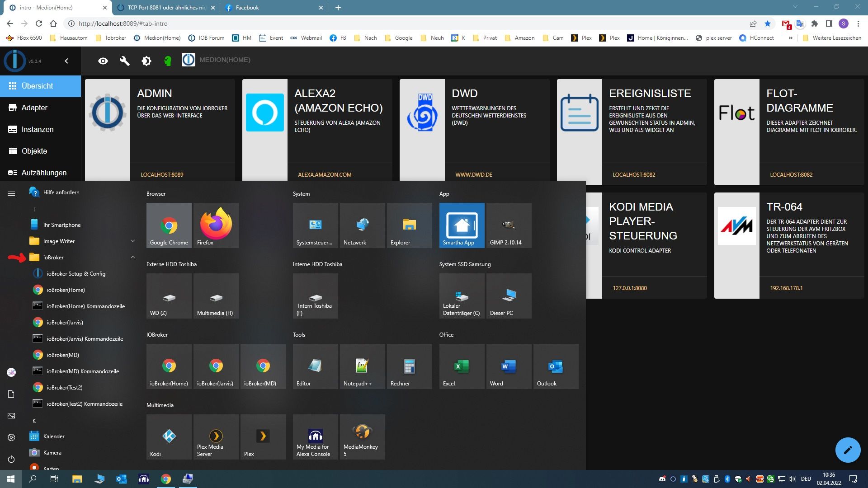Click the blue pencil edit button
The image size is (868, 488).
tap(848, 450)
